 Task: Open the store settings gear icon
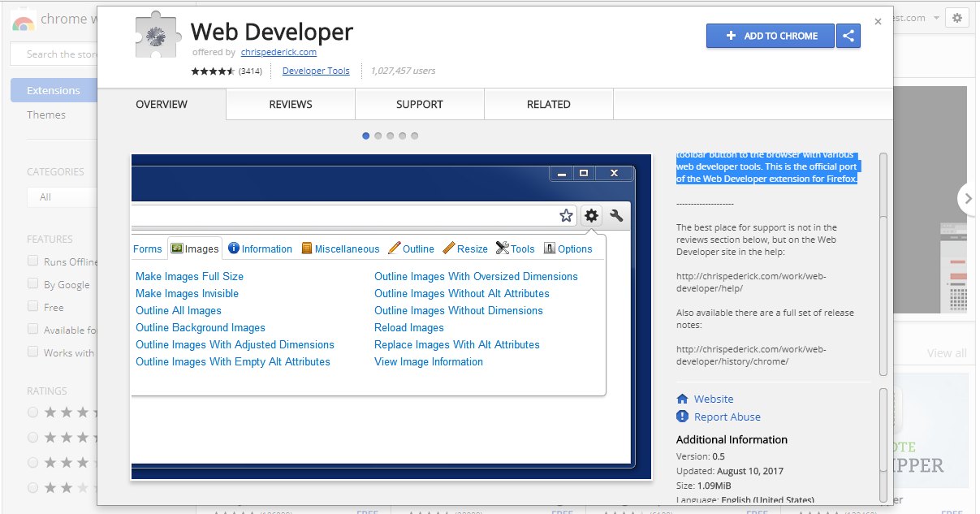coord(957,18)
